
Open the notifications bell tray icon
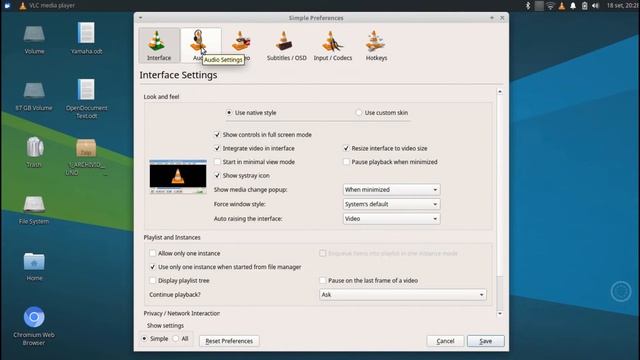573,5
